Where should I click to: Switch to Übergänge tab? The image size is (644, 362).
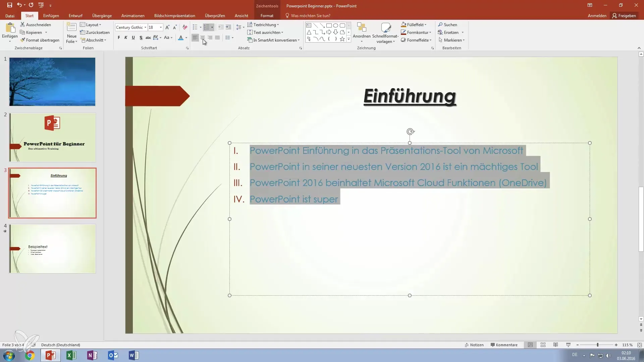(102, 16)
